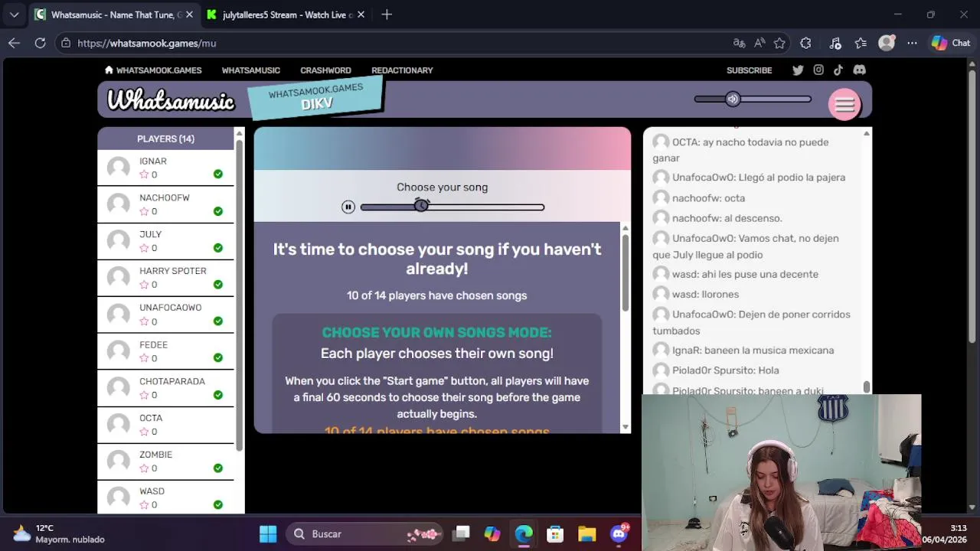Screen dimensions: 980x551
Task: Click the speaker knob on volume slider
Action: pyautogui.click(x=733, y=99)
